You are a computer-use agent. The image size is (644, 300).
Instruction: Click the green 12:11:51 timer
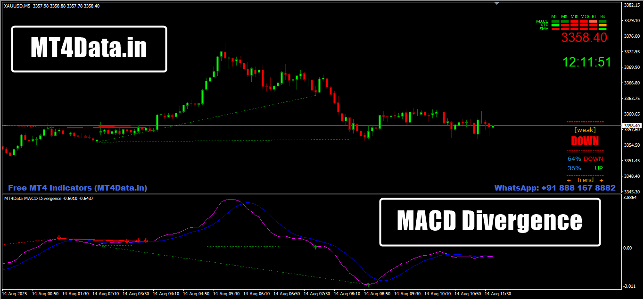tap(587, 62)
